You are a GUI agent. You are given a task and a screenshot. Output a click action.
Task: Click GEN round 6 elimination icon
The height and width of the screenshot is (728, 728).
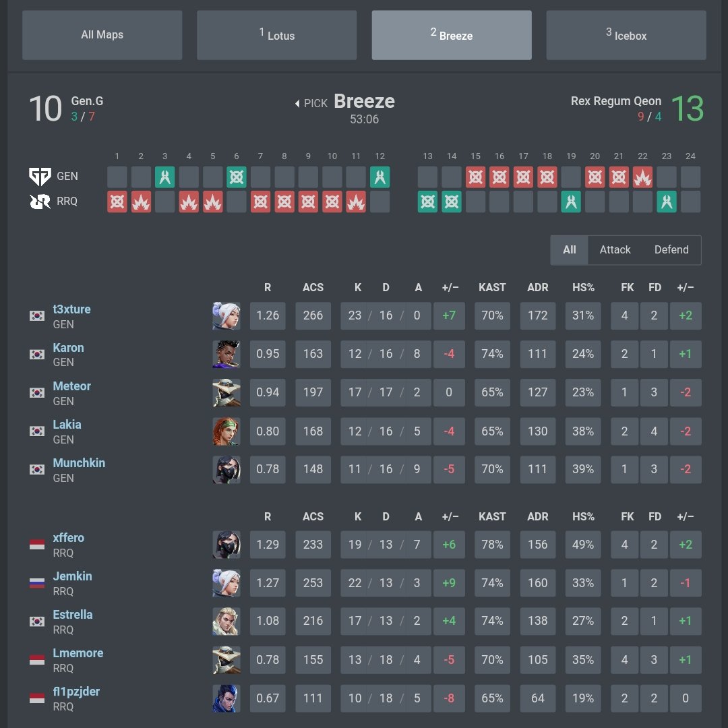pos(237,177)
